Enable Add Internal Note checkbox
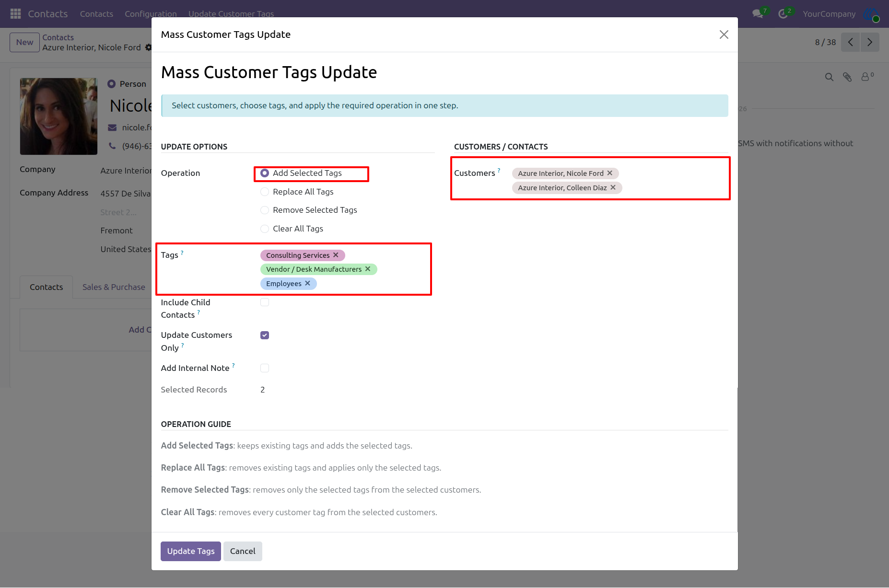 coord(265,368)
